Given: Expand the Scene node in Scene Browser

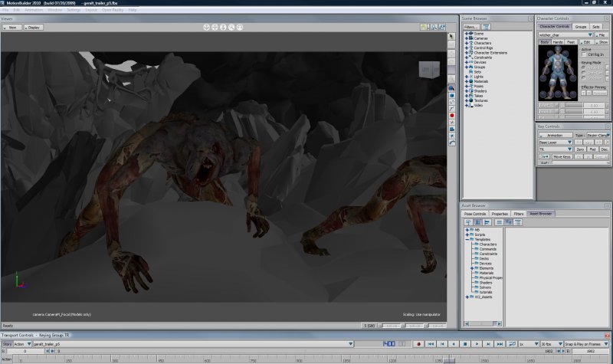Looking at the screenshot, I should (x=466, y=34).
